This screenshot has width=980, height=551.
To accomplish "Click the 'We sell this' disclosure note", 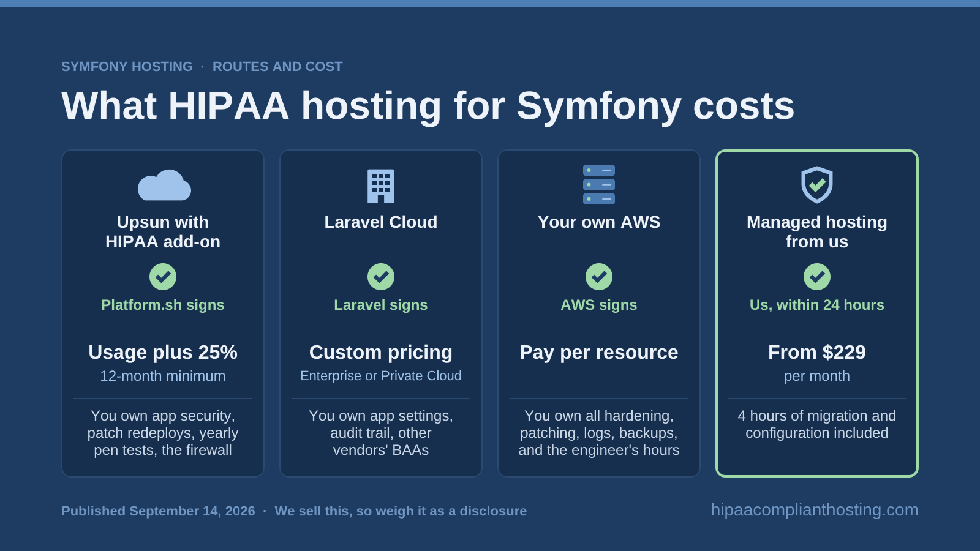I will pos(401,511).
